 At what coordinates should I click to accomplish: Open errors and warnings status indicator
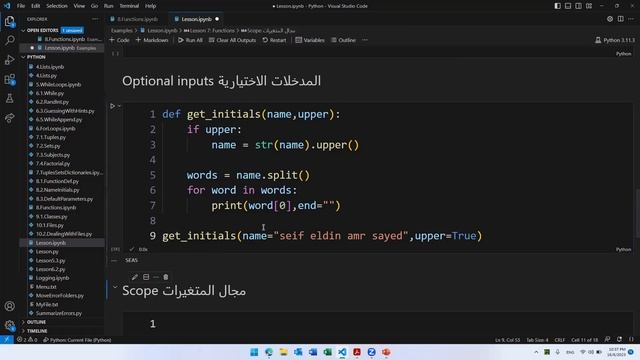tap(27, 340)
